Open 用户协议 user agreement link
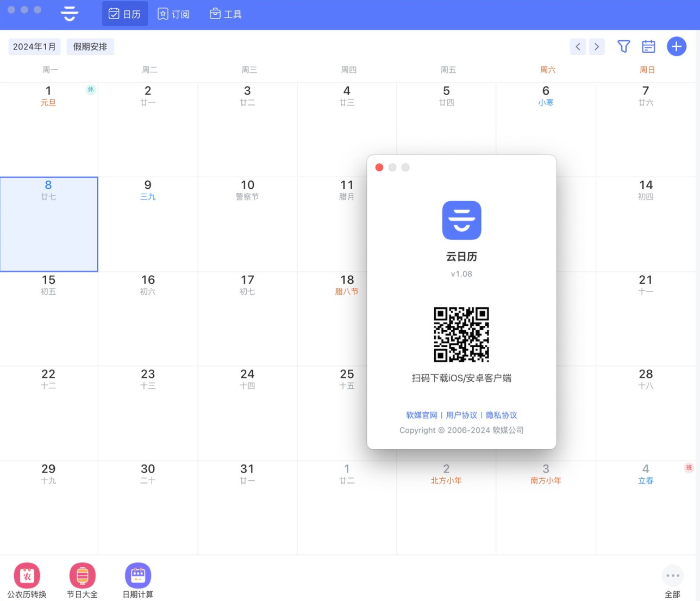700x601 pixels. [461, 415]
